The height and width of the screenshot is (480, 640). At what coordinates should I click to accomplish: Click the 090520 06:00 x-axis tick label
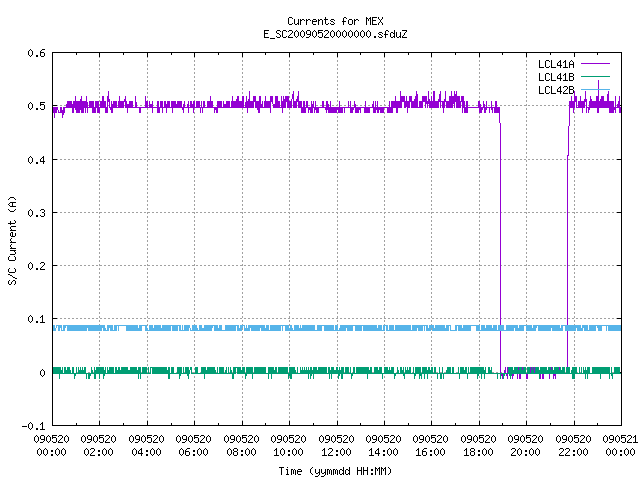click(194, 446)
